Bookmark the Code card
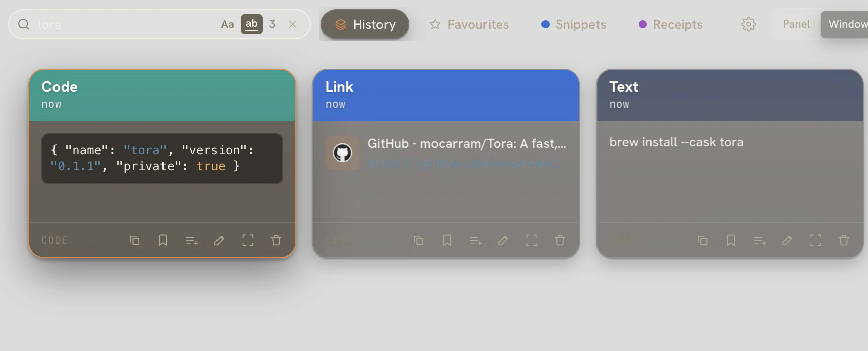The image size is (868, 351). pos(163,240)
